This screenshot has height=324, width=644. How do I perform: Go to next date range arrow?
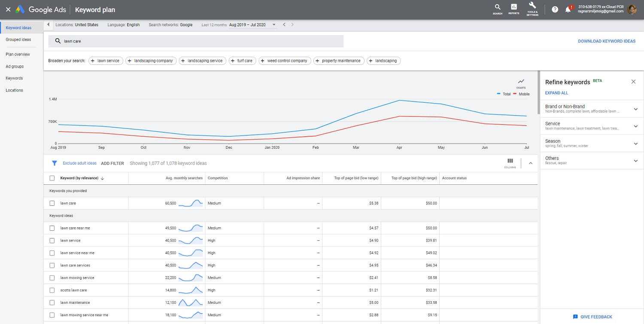[x=292, y=24]
